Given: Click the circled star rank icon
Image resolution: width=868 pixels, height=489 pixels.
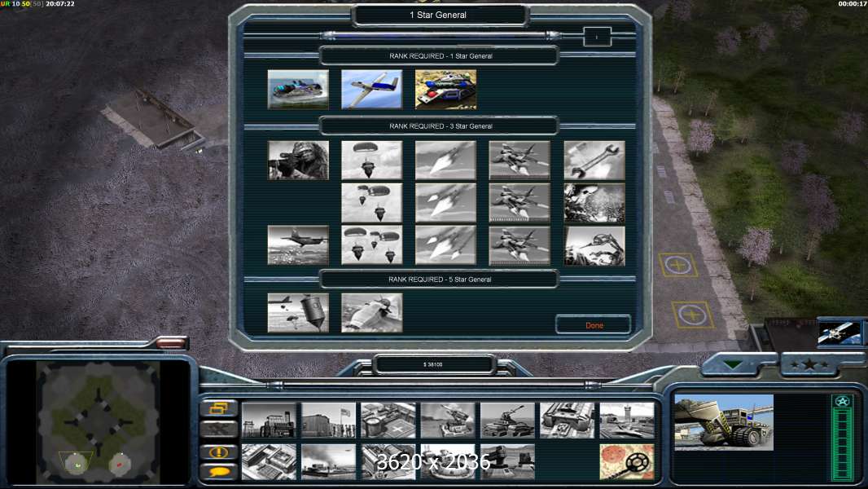Looking at the screenshot, I should 843,401.
